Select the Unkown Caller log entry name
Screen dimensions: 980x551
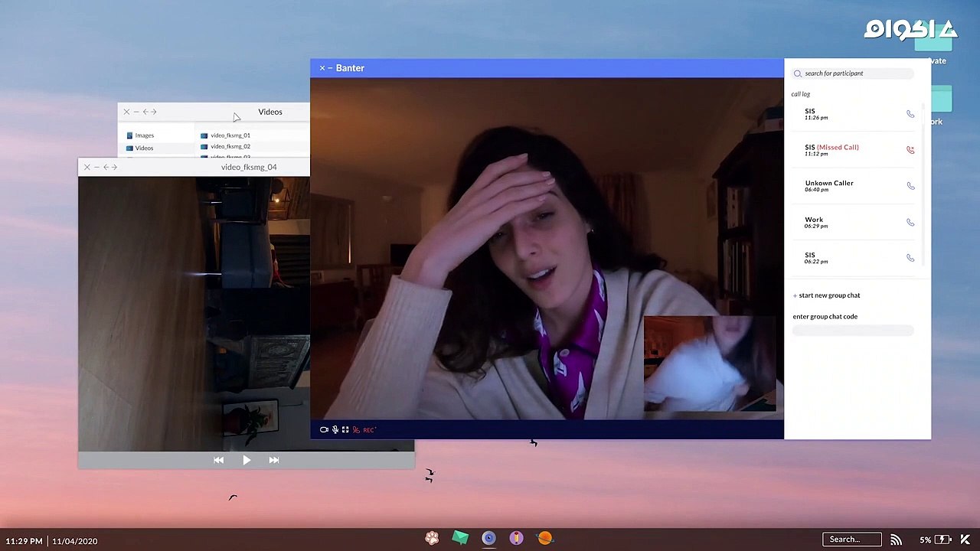tap(829, 183)
